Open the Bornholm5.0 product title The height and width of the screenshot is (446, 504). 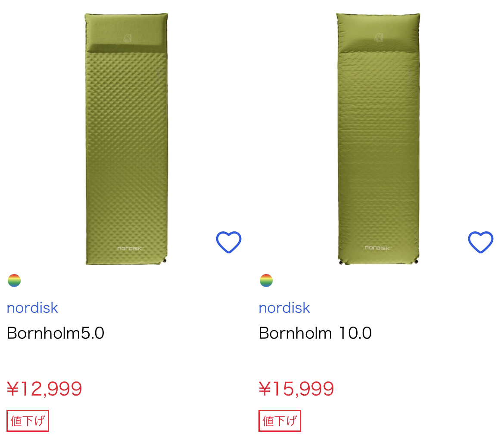56,333
